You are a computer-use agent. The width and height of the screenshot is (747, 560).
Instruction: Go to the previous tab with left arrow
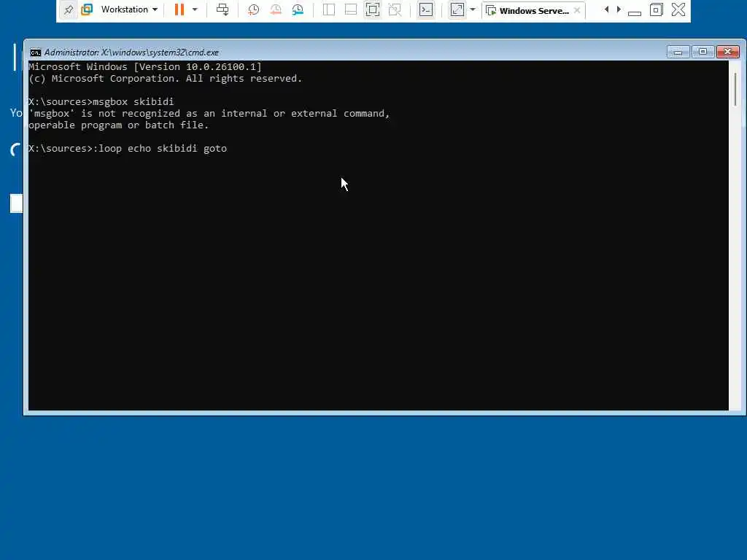[x=606, y=9]
